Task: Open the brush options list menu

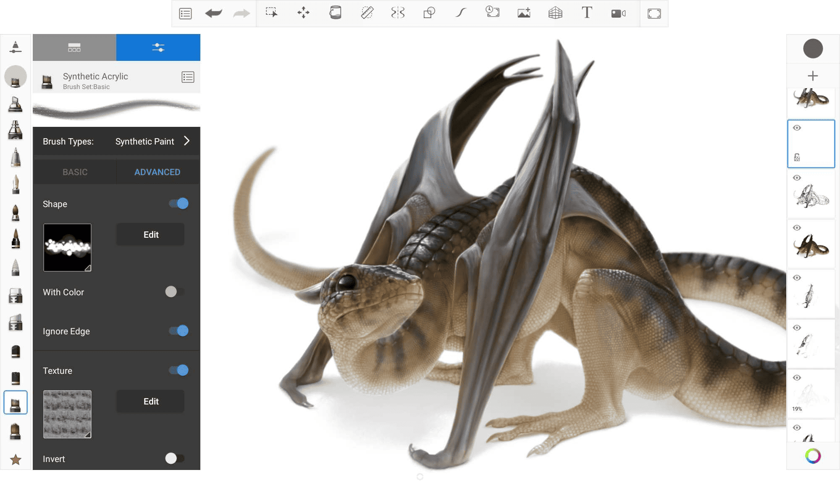Action: click(188, 77)
